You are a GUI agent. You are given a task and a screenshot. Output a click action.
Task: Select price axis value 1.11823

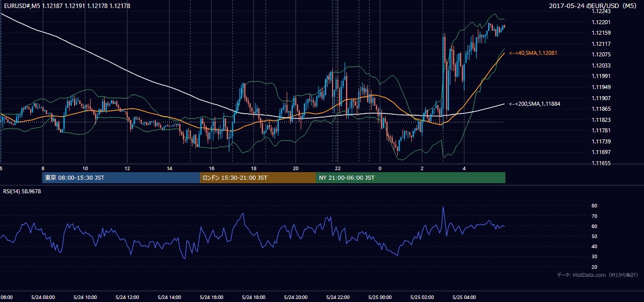(x=601, y=120)
